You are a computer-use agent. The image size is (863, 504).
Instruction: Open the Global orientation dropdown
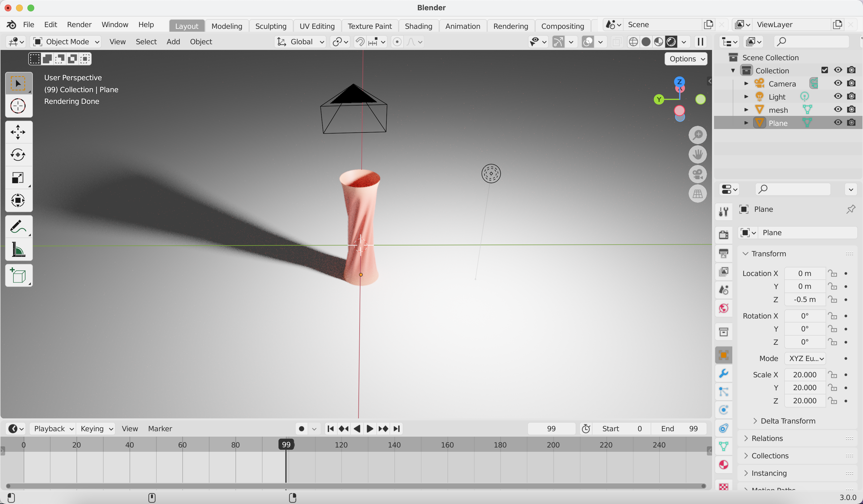point(300,42)
